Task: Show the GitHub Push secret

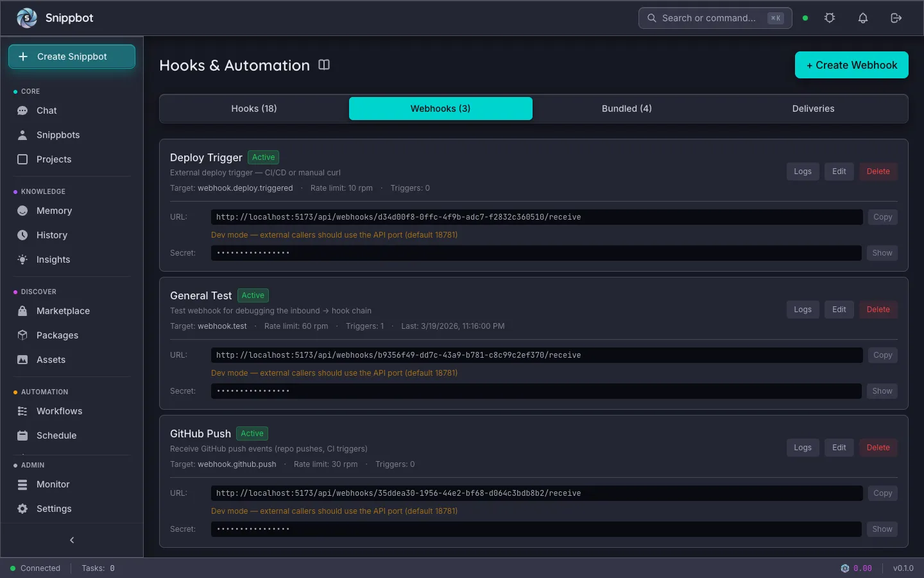Action: pos(882,529)
